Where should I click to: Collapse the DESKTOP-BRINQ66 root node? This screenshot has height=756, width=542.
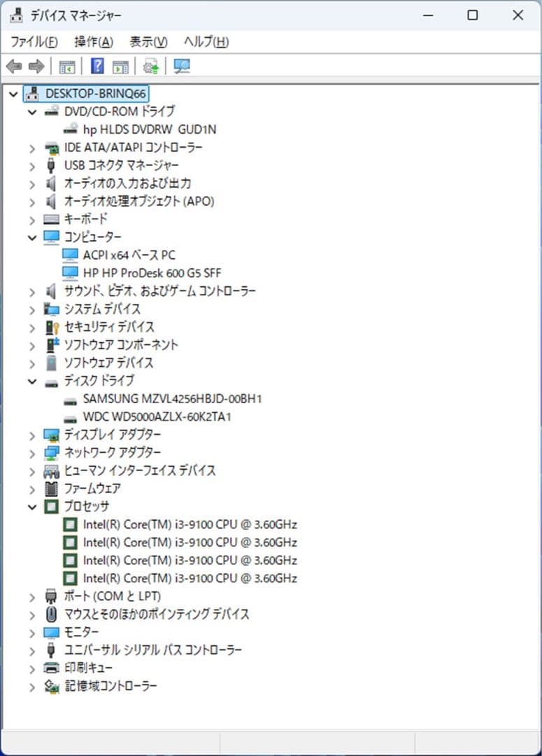(13, 94)
